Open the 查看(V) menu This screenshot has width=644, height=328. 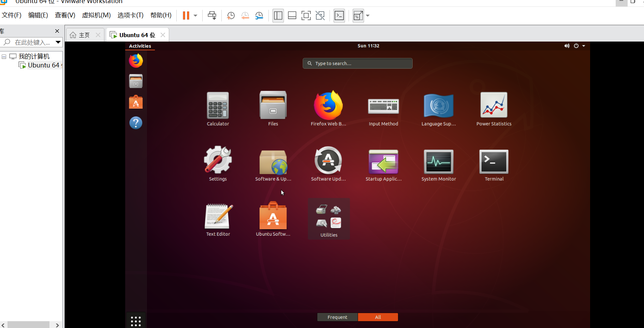point(65,15)
